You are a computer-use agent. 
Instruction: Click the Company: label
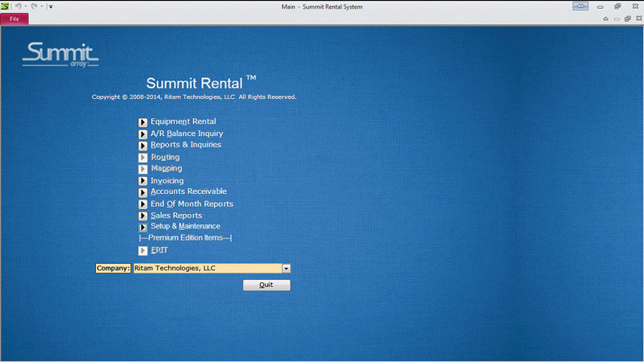click(x=113, y=269)
